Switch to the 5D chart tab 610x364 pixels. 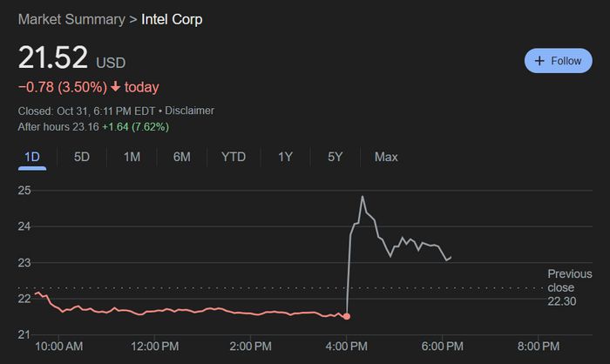click(82, 157)
